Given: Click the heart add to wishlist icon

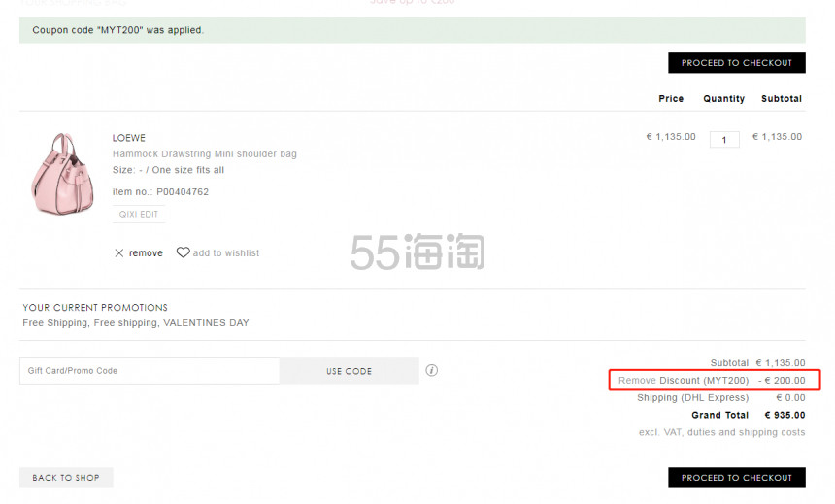Looking at the screenshot, I should (183, 252).
